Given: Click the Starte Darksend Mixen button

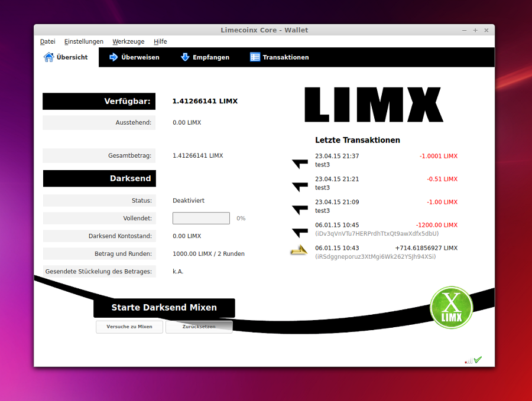Looking at the screenshot, I should point(164,308).
